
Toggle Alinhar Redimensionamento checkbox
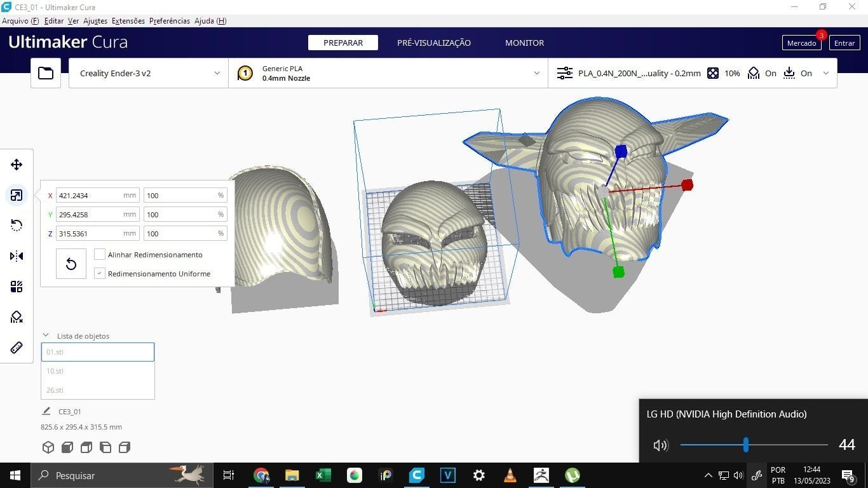tap(100, 254)
